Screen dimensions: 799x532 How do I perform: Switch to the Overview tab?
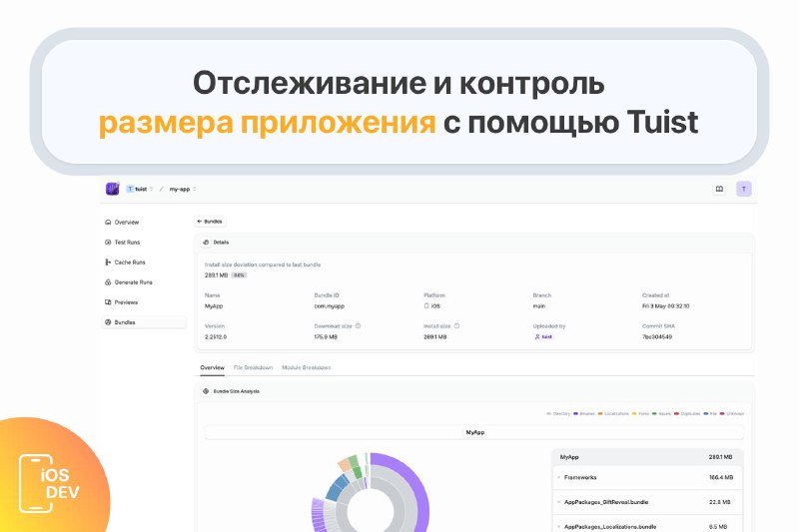click(x=212, y=367)
